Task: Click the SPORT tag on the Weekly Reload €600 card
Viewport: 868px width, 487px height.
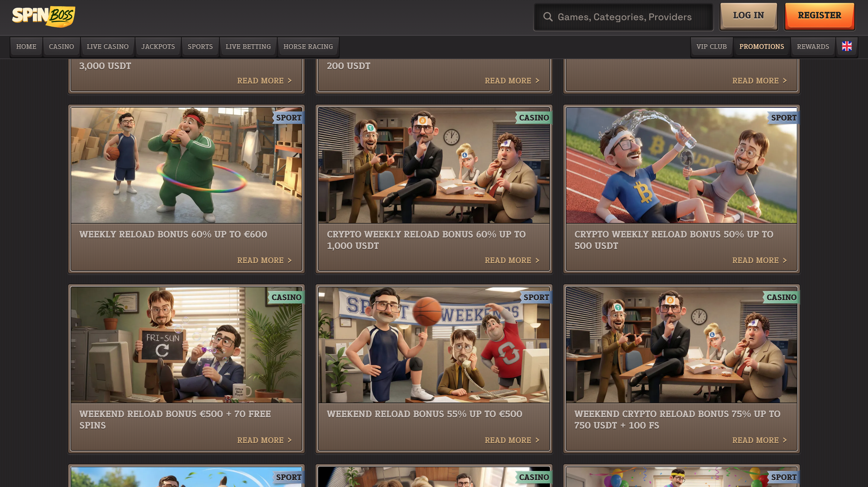Action: tap(288, 118)
